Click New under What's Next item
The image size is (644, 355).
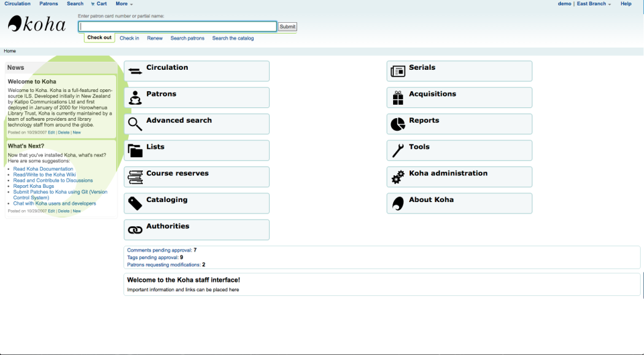click(76, 211)
